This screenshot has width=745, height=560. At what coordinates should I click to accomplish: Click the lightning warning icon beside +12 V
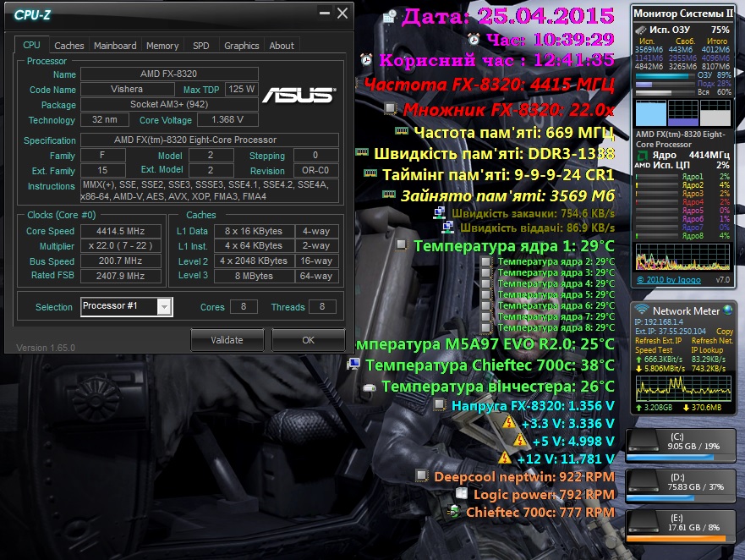(x=505, y=458)
